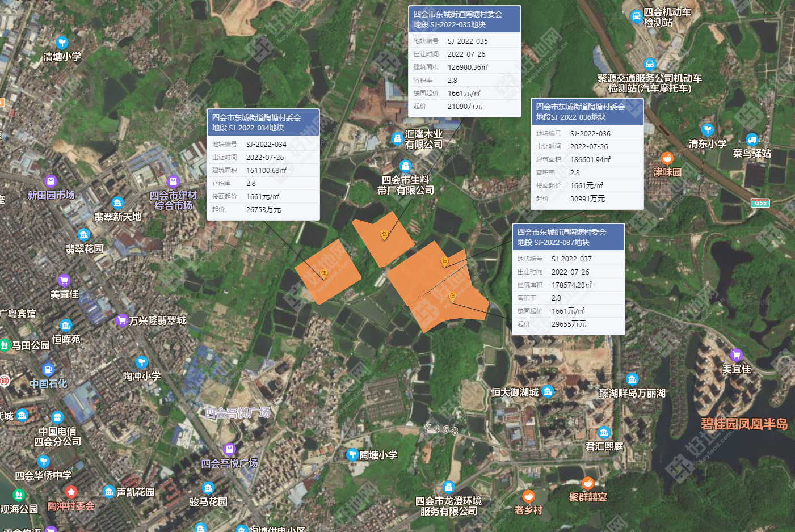The image size is (795, 532).
Task: Select the 声凯花园 residence marker icon
Action: click(x=109, y=491)
